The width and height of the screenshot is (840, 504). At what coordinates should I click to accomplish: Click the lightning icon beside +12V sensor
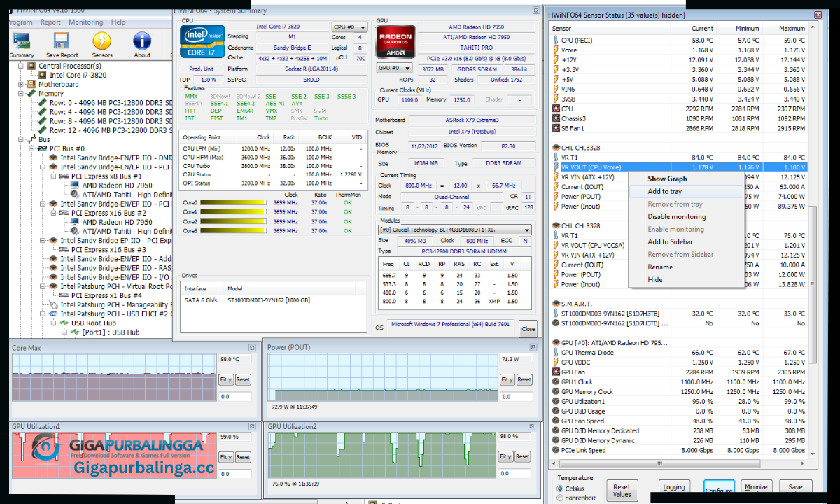556,60
